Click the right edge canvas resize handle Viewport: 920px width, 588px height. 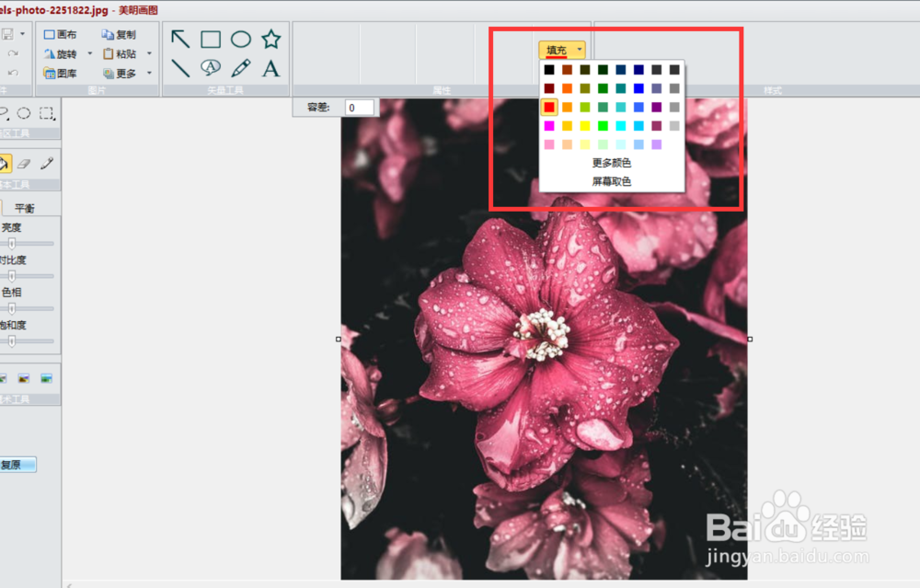750,340
